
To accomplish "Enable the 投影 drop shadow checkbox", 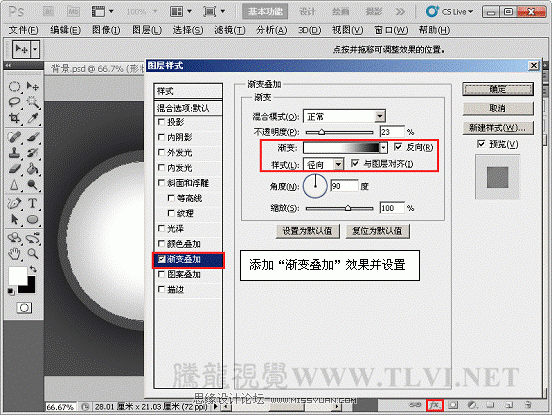I will pyautogui.click(x=161, y=122).
